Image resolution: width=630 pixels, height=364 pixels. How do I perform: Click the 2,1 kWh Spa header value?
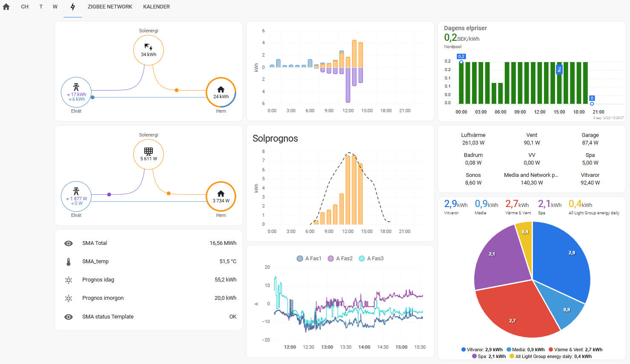click(550, 204)
